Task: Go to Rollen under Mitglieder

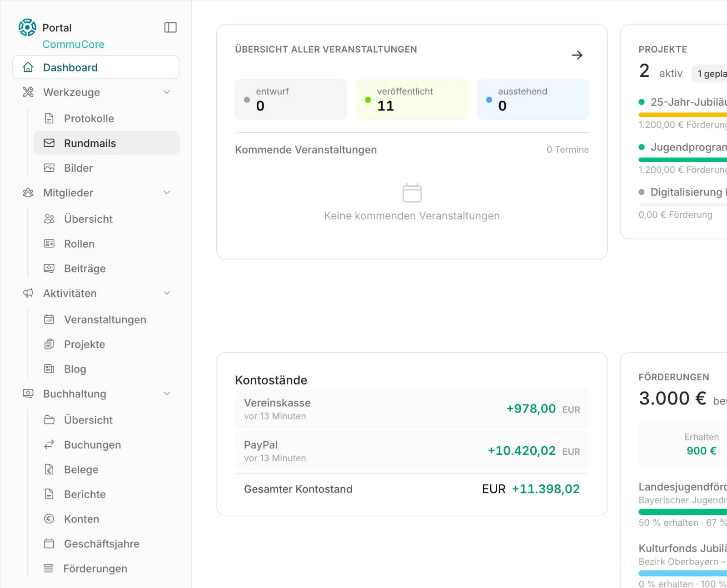Action: [x=106, y=244]
